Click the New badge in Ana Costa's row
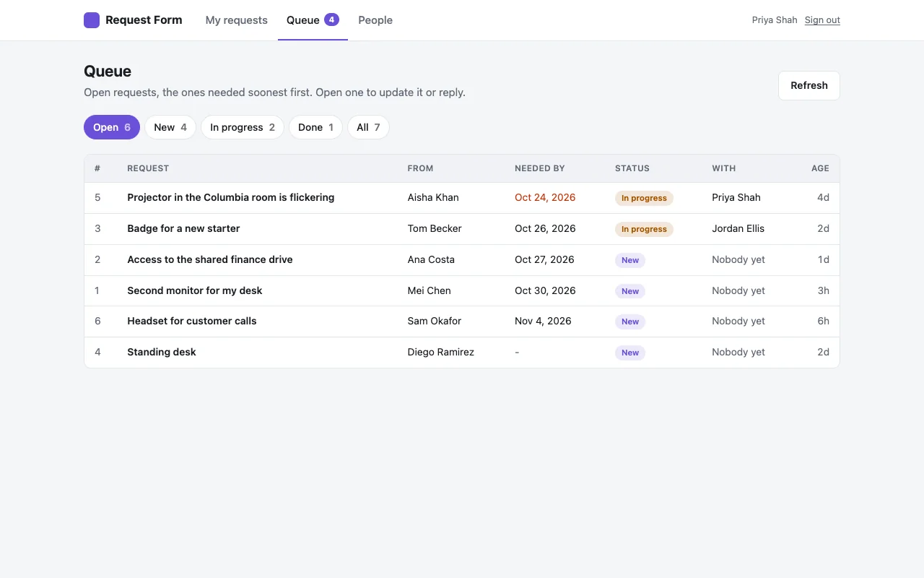The width and height of the screenshot is (924, 578). (x=630, y=260)
